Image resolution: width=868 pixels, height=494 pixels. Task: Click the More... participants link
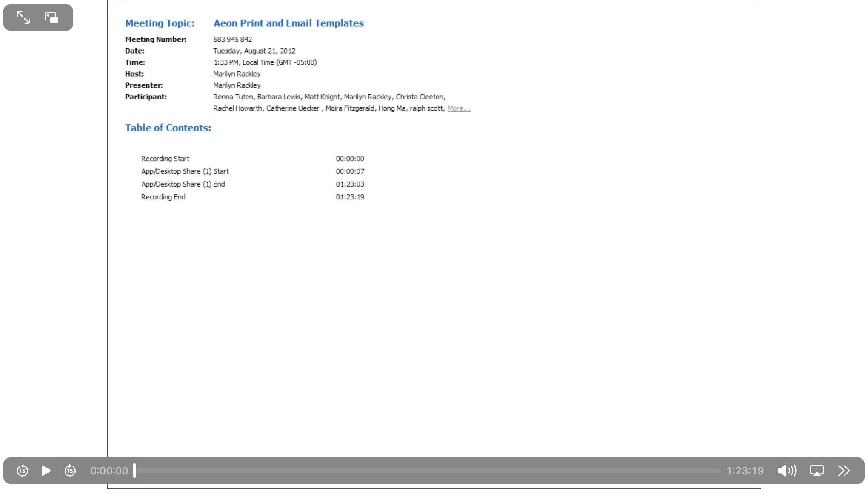pyautogui.click(x=459, y=108)
